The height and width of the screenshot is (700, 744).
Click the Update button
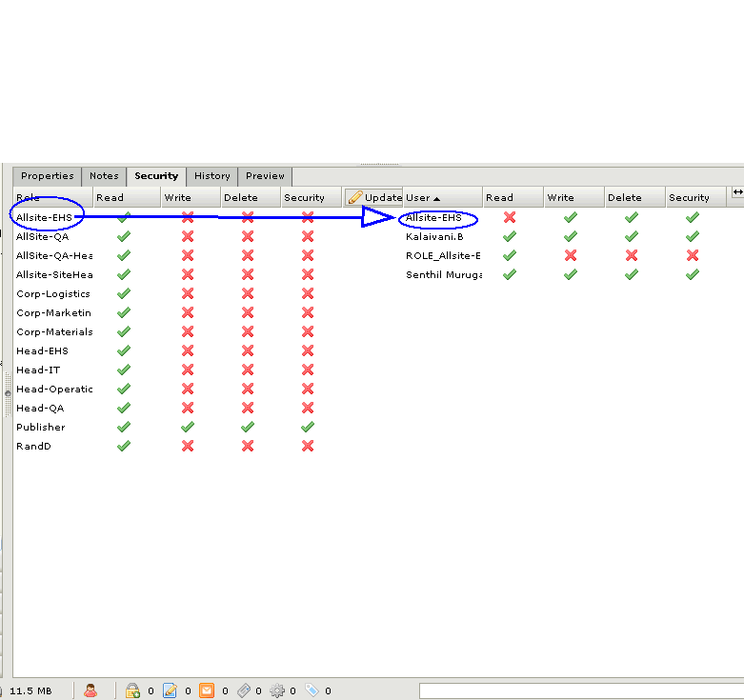point(373,198)
